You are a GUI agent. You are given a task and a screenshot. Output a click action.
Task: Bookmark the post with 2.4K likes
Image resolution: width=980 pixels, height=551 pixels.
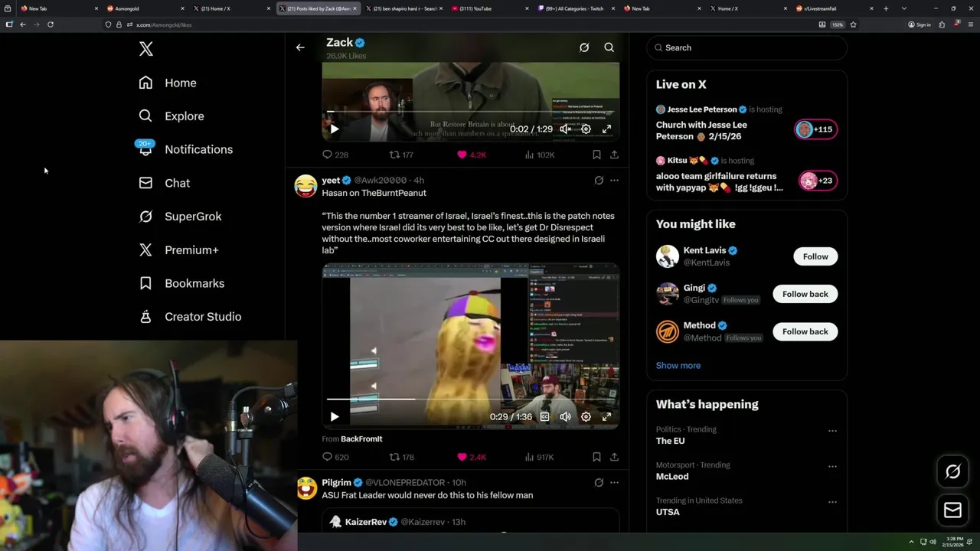[596, 457]
